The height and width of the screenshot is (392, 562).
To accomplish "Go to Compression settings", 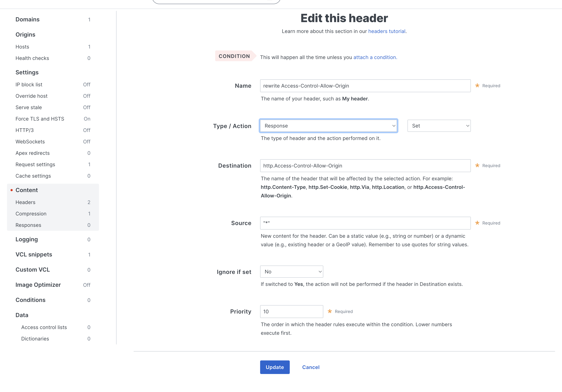I will (31, 214).
